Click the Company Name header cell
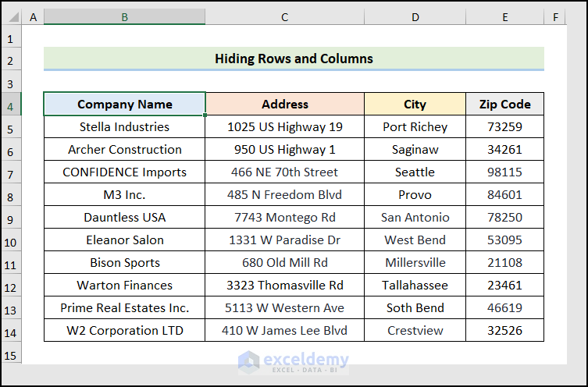 [x=125, y=105]
